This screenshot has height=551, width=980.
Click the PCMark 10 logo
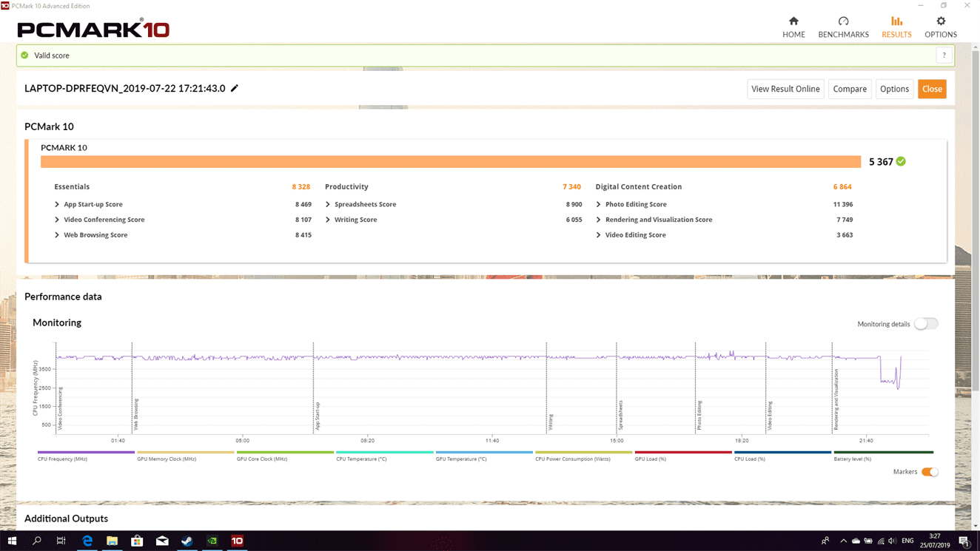coord(93,29)
